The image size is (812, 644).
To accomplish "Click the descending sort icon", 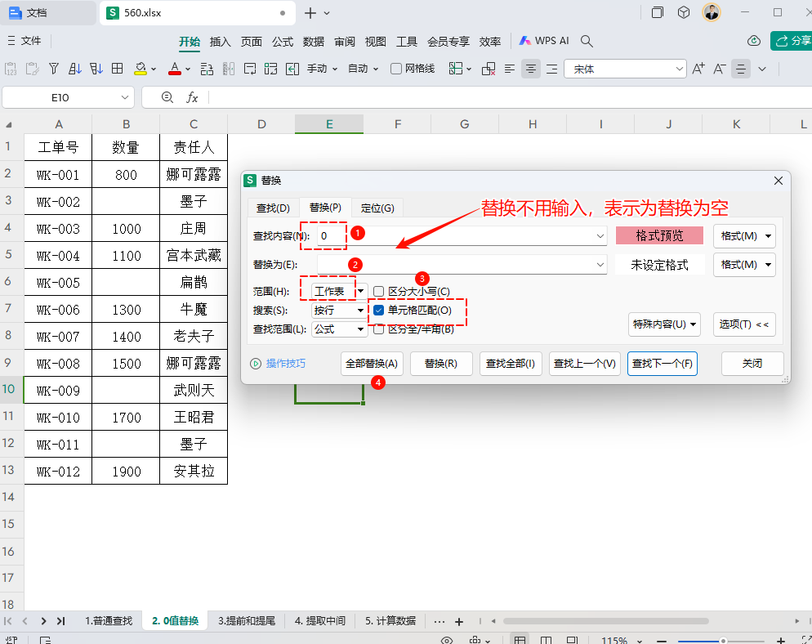I will 96,69.
